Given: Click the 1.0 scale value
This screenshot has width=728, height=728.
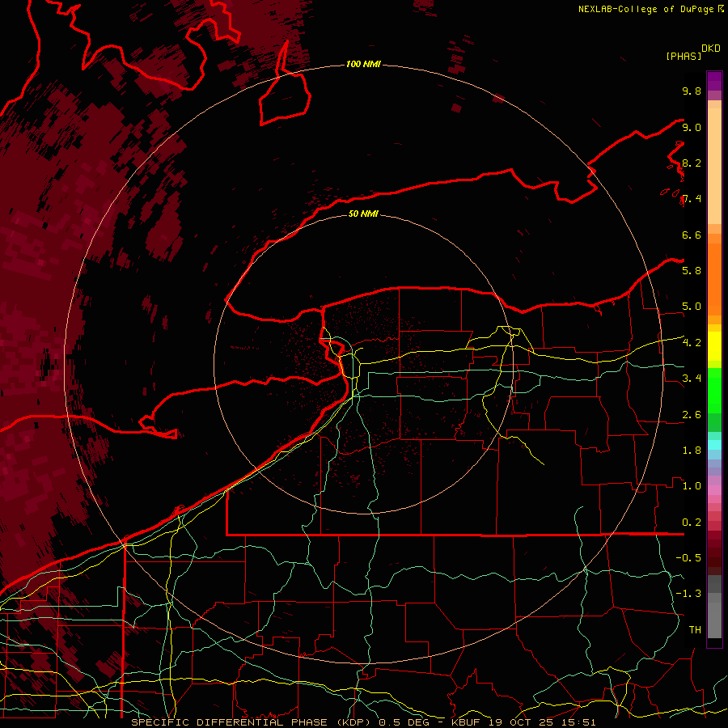Looking at the screenshot, I should (x=692, y=486).
